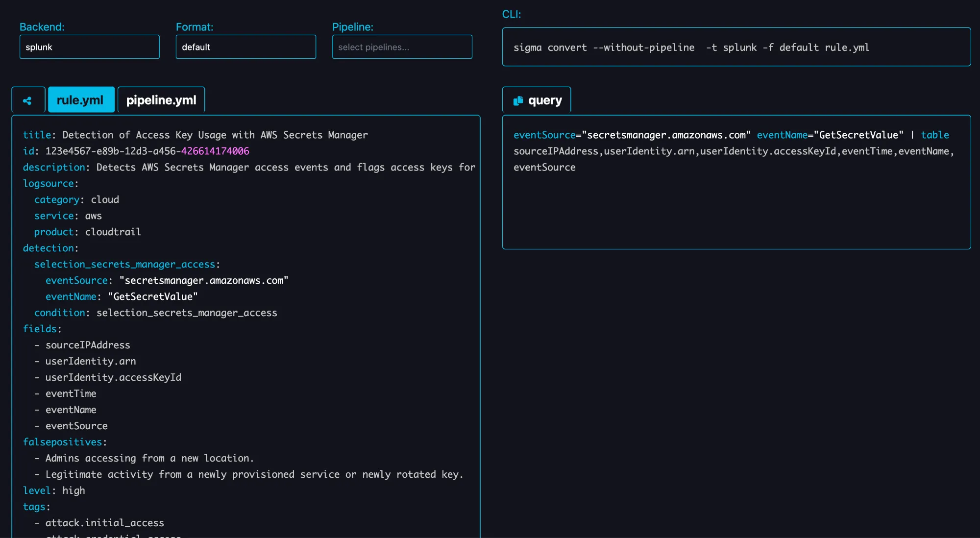Click the '- userIdentity.arn' field entry
This screenshot has height=538, width=980.
click(85, 361)
